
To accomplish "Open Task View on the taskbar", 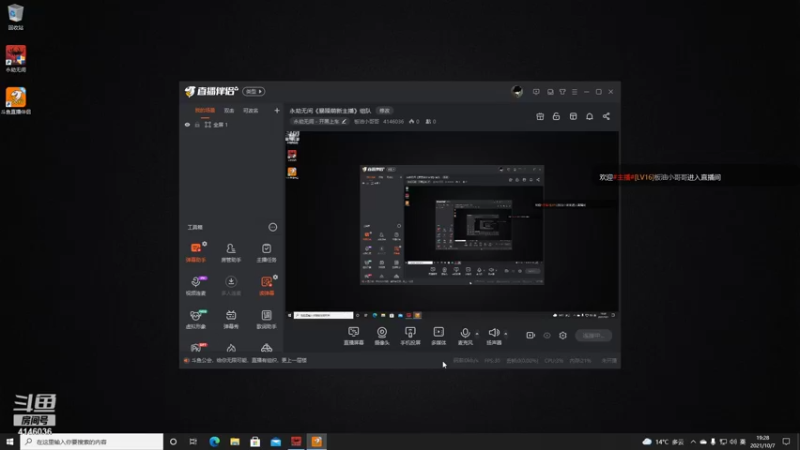I will click(x=193, y=441).
